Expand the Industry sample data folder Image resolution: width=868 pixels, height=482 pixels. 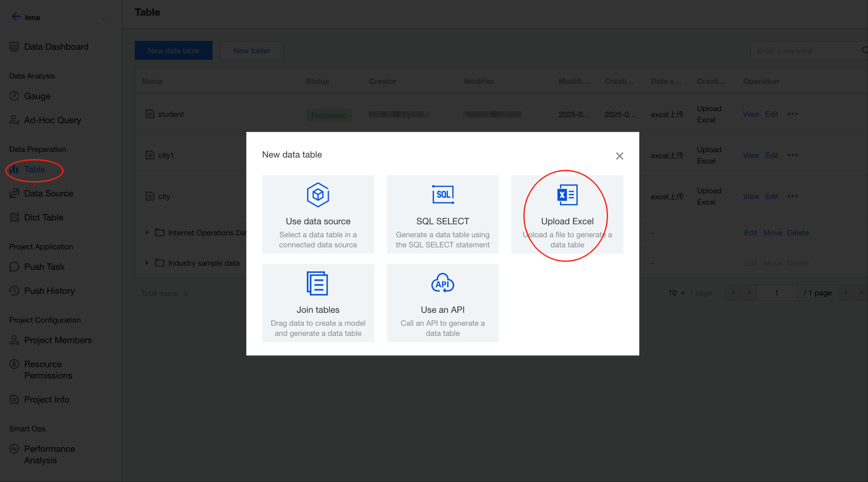(x=147, y=263)
